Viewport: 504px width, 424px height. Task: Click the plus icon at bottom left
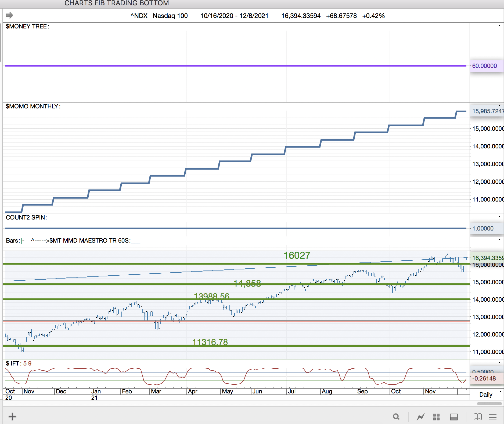point(12,417)
